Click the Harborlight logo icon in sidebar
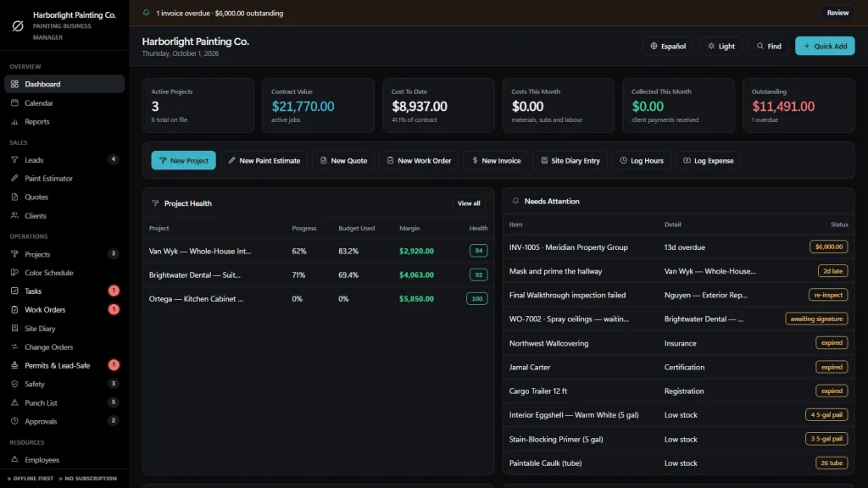This screenshot has width=868, height=488. pos(18,26)
